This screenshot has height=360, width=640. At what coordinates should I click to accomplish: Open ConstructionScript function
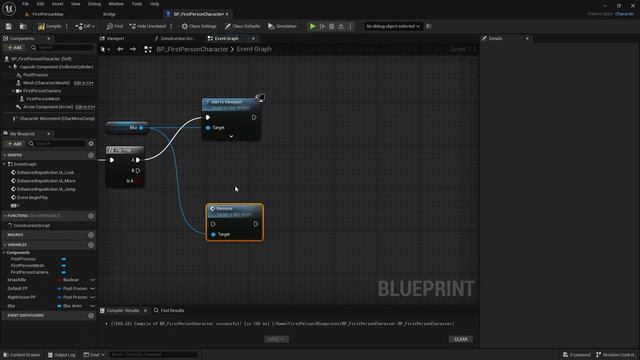coord(31,226)
